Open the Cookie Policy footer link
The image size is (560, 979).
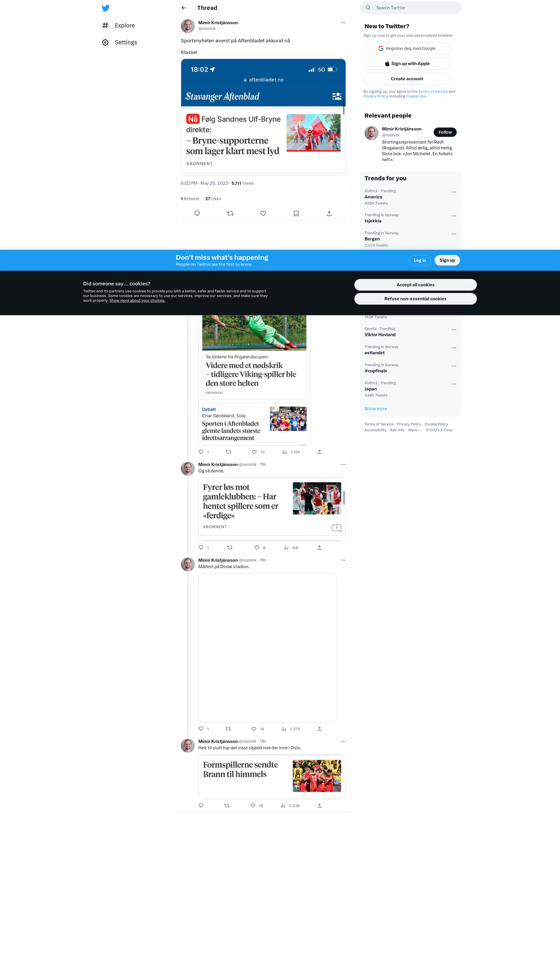point(436,424)
